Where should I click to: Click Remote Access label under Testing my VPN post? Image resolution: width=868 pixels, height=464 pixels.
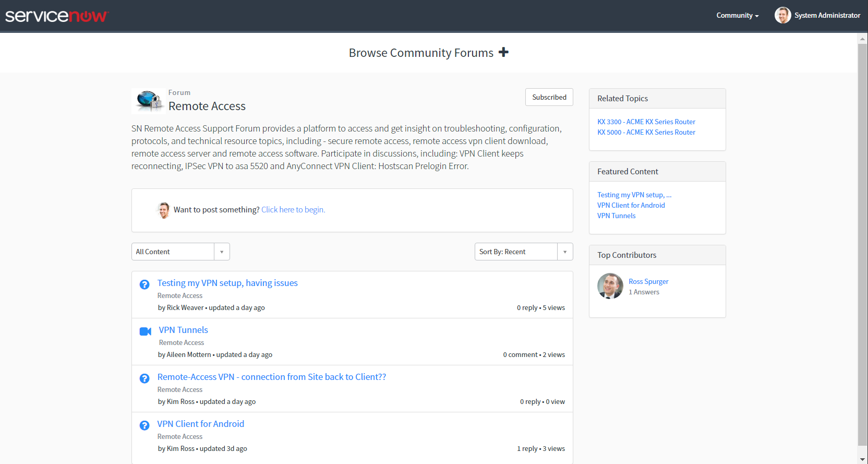[x=180, y=295]
